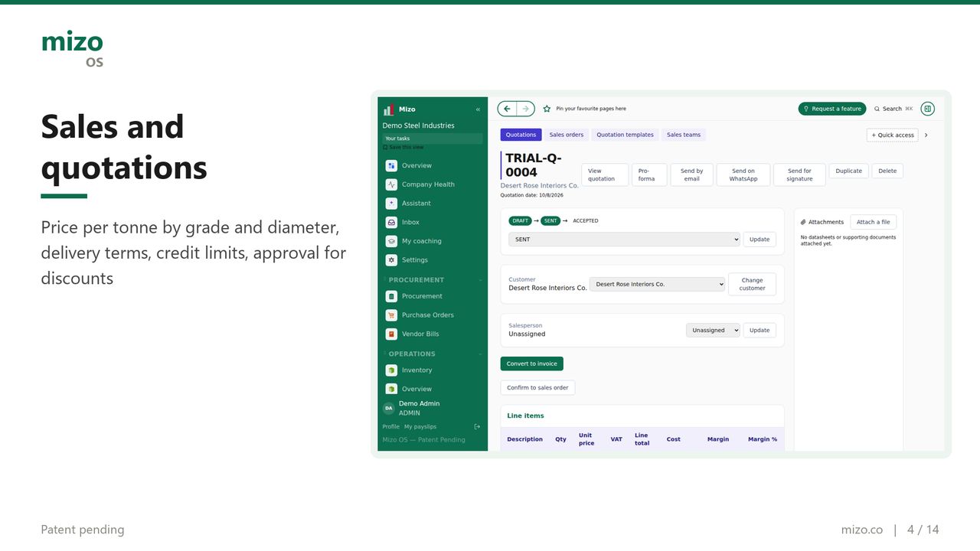
Task: Switch to the Sales orders tab
Action: click(567, 135)
